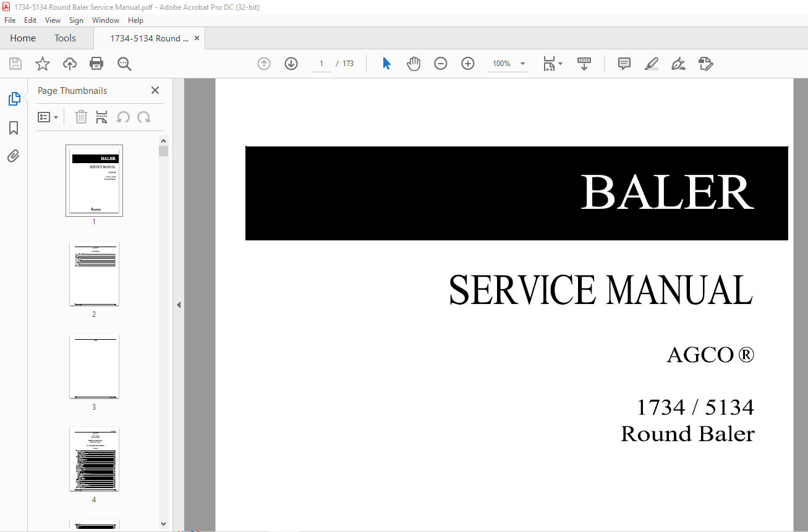Viewport: 808px width, 532px height.
Task: Zoom out with the minus icon
Action: 441,64
